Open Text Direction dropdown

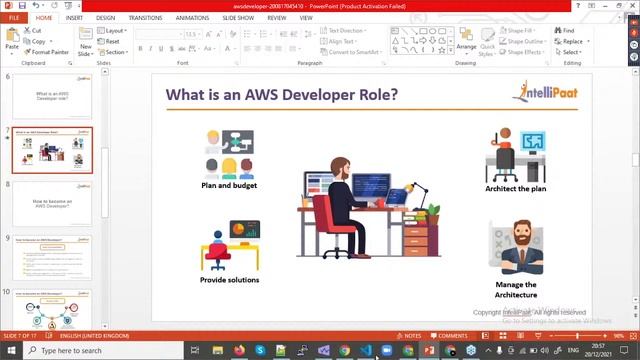[x=343, y=31]
